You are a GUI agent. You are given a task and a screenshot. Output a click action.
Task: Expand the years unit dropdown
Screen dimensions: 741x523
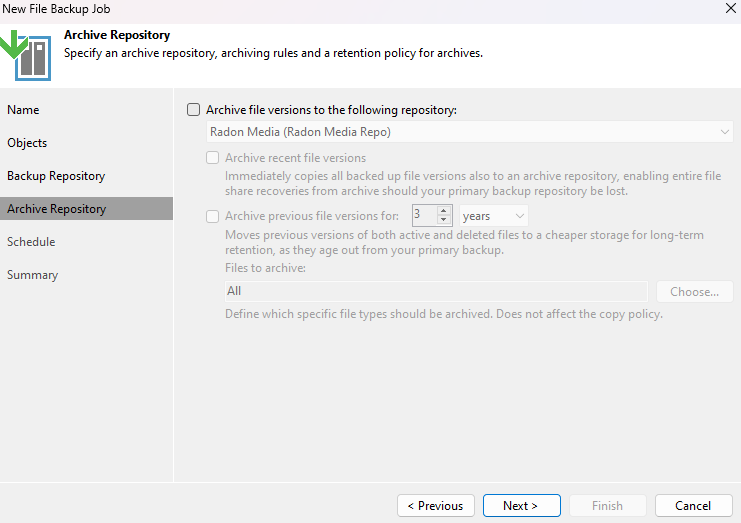[493, 216]
